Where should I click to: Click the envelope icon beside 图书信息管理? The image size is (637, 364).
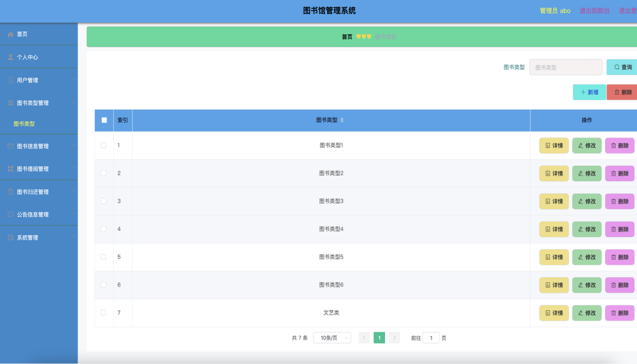click(11, 146)
